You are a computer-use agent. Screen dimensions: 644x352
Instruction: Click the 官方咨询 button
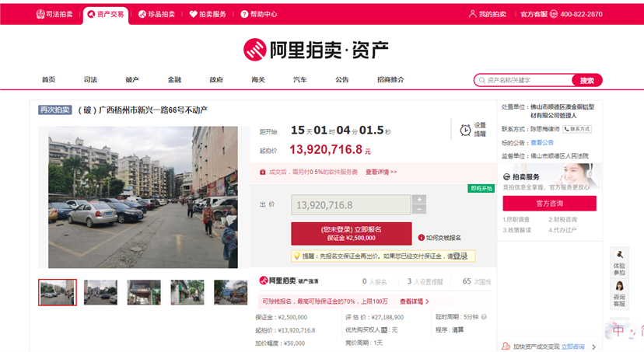coord(550,204)
